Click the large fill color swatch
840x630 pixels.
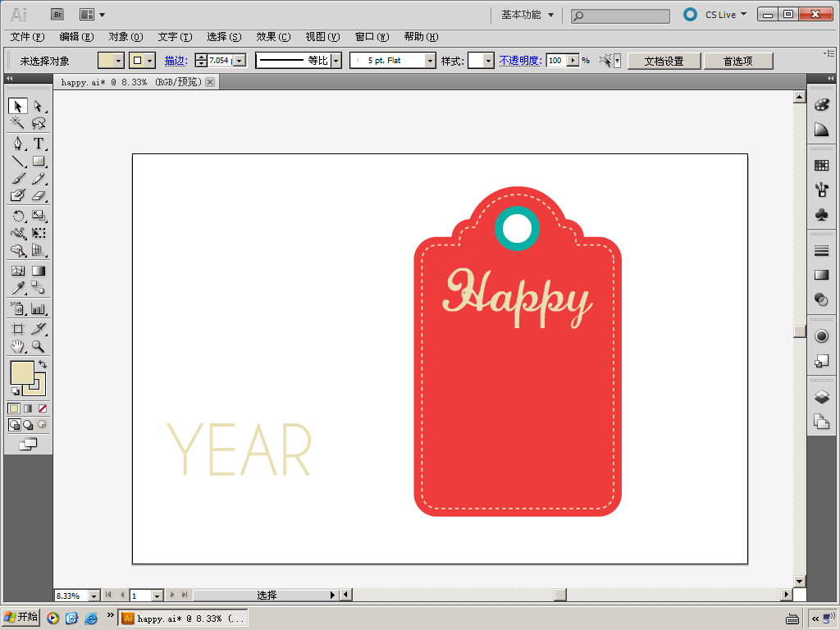21,372
